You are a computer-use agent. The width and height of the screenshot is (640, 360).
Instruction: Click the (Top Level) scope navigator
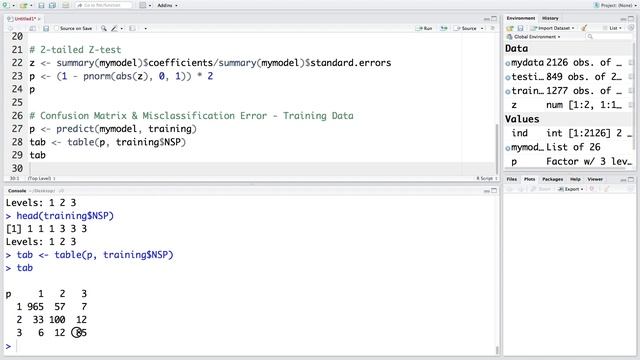(x=41, y=178)
